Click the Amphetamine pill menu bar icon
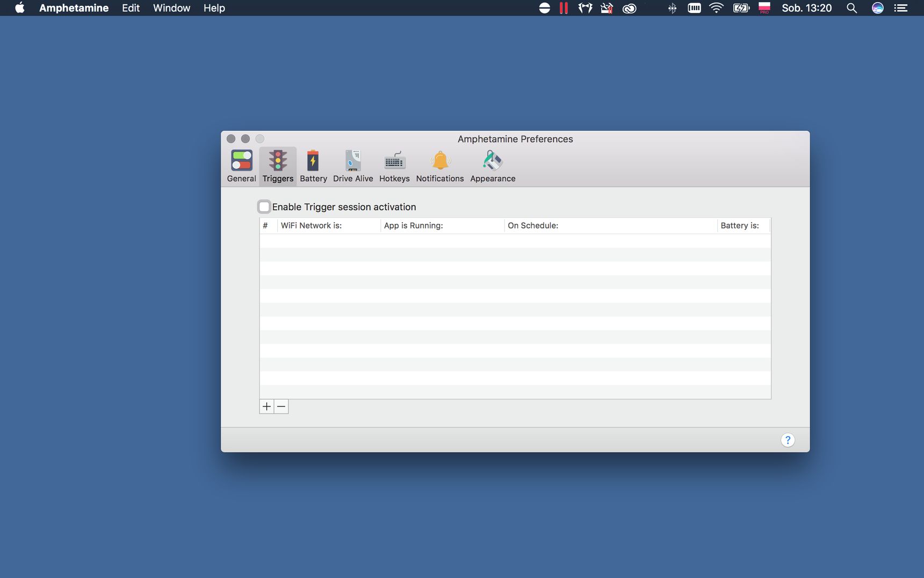The image size is (924, 578). click(x=544, y=8)
